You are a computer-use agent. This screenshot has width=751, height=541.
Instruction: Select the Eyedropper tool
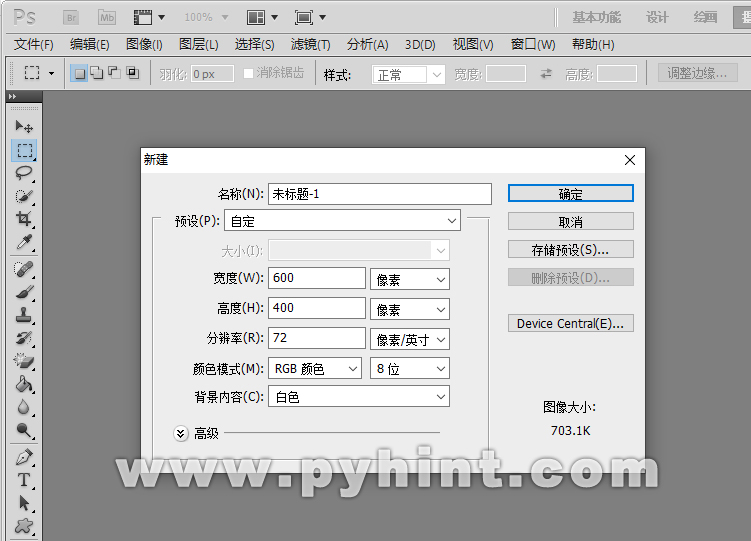click(x=24, y=242)
